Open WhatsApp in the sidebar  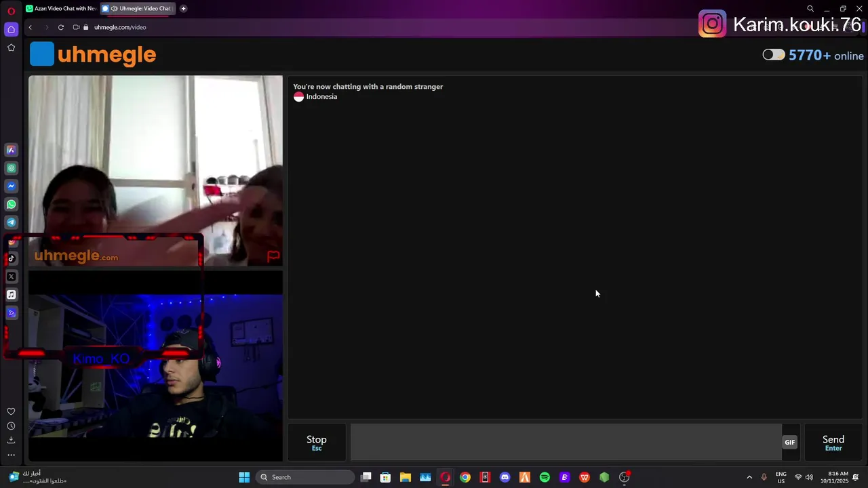(x=11, y=204)
